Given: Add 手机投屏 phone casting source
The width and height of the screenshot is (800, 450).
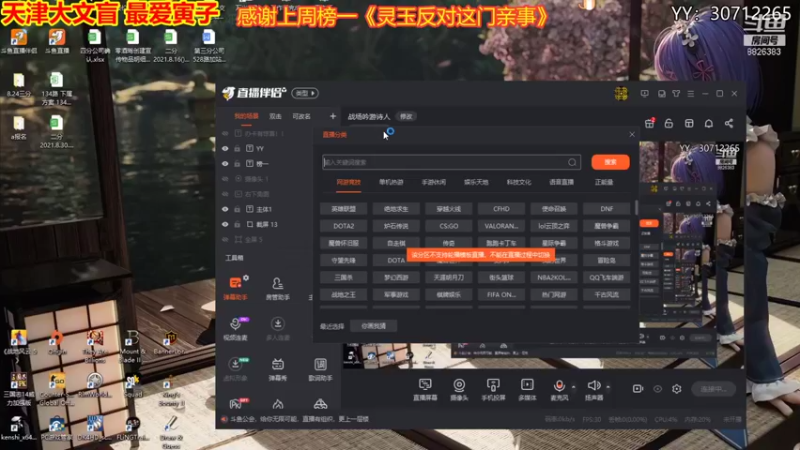Looking at the screenshot, I should [493, 389].
